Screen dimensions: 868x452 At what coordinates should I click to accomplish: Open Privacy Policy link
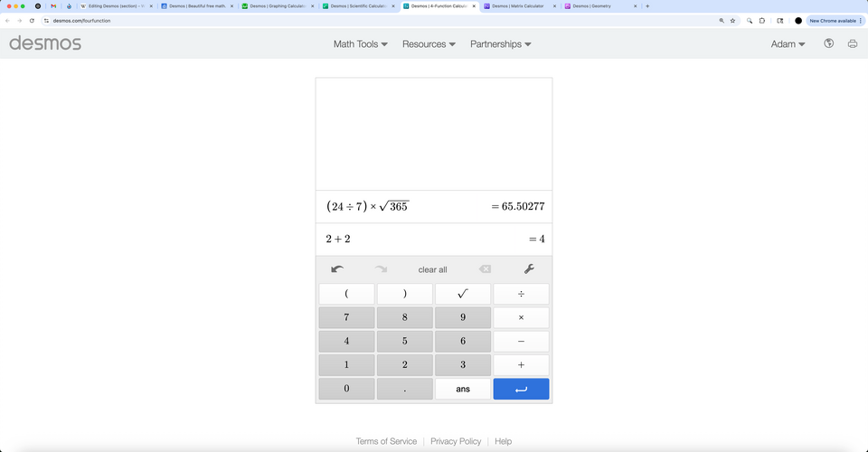click(x=456, y=441)
